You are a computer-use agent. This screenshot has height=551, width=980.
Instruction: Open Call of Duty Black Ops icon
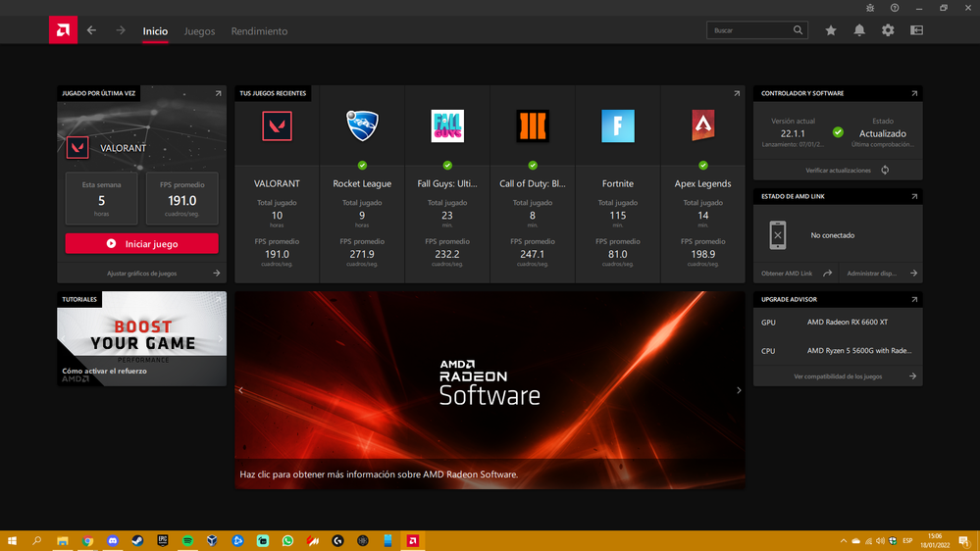pyautogui.click(x=533, y=126)
